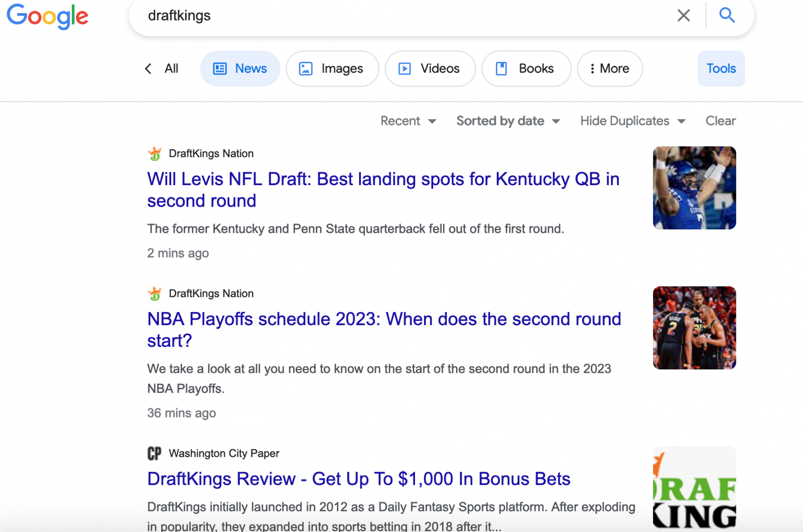Click the arrow next to Sorted by date
This screenshot has width=803, height=532.
(556, 121)
